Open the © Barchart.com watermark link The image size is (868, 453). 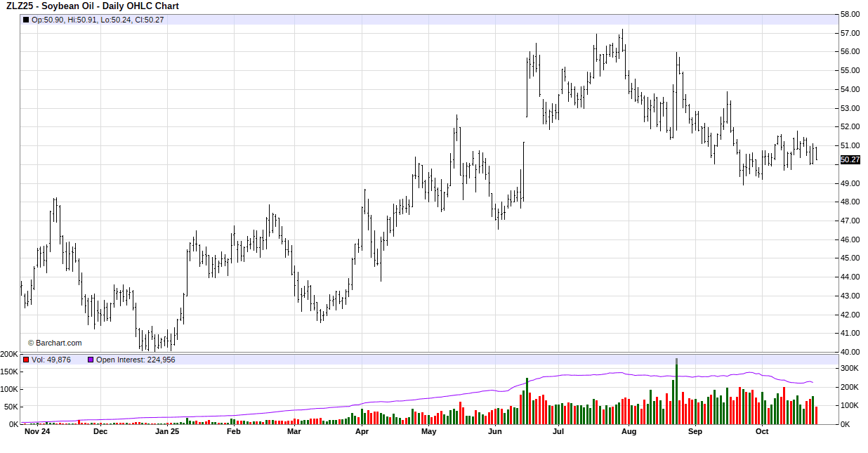click(55, 343)
